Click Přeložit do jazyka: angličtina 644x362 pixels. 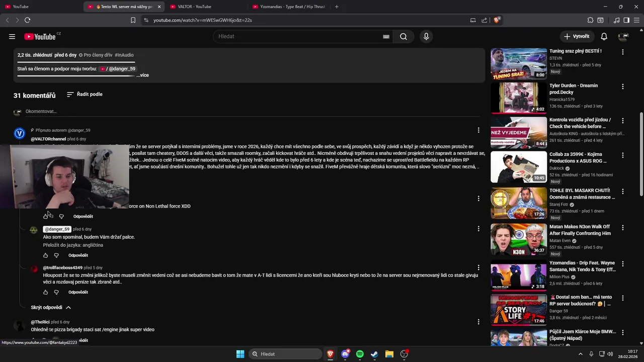point(73,245)
